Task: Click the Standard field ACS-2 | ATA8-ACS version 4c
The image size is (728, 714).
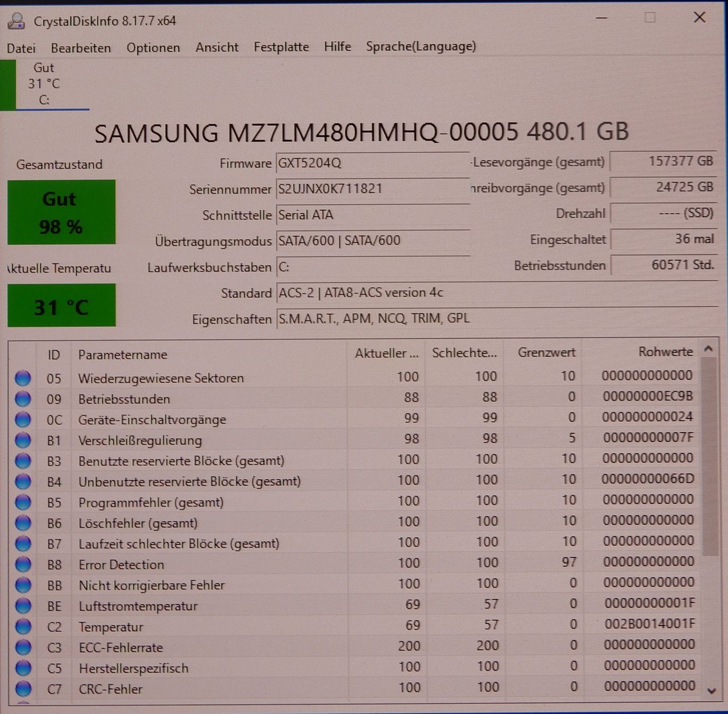Action: (x=497, y=292)
